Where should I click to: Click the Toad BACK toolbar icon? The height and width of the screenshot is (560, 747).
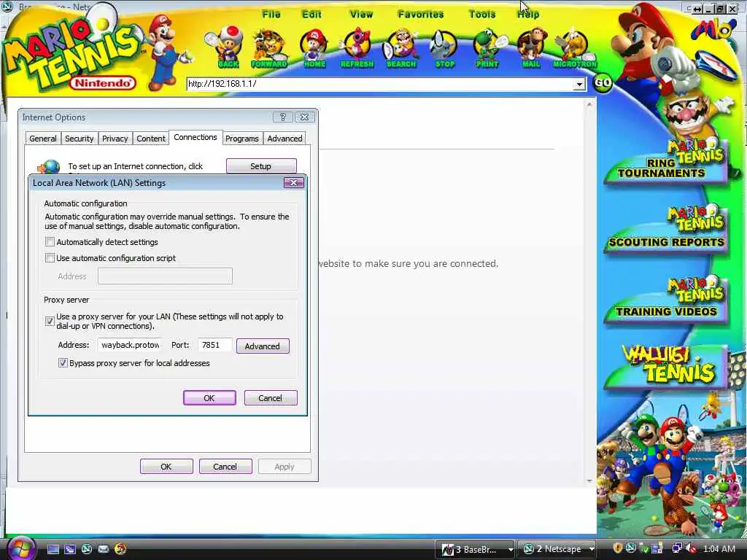pos(225,47)
